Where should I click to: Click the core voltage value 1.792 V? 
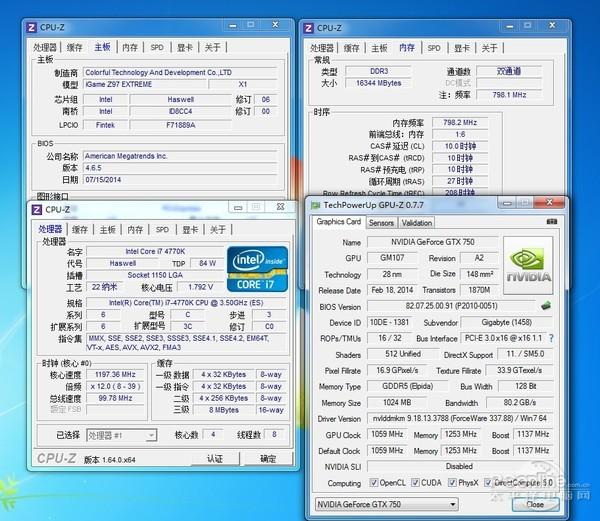coord(201,287)
